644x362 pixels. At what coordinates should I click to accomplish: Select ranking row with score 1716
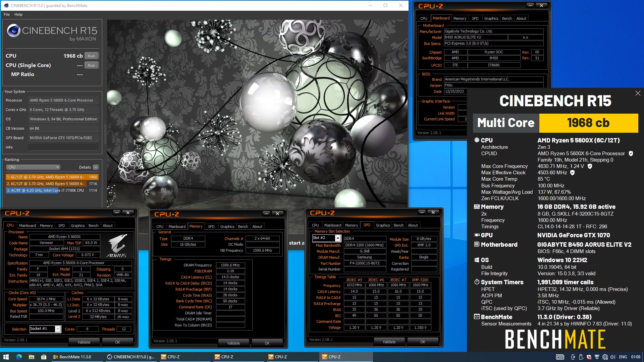pos(52,184)
